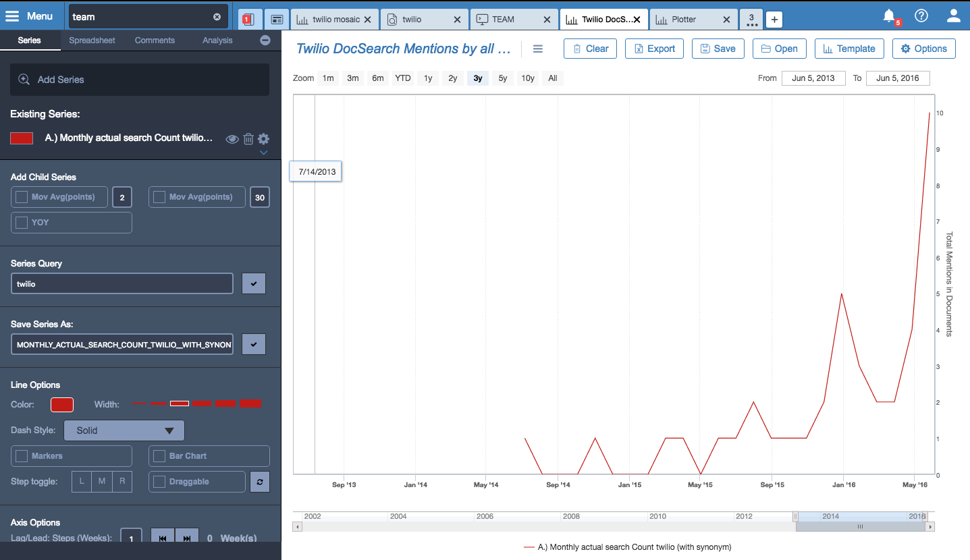Switch to the Analysis tab
The image size is (970, 560).
(x=217, y=40)
